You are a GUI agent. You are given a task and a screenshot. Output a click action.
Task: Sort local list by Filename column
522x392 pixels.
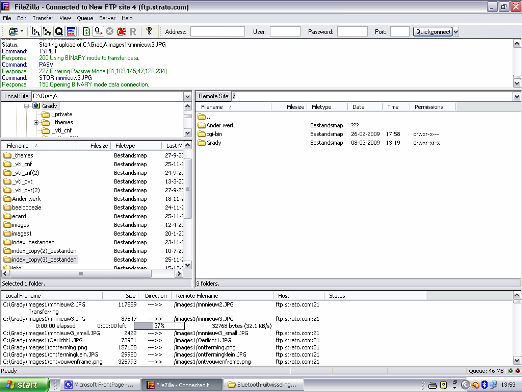tap(39, 146)
